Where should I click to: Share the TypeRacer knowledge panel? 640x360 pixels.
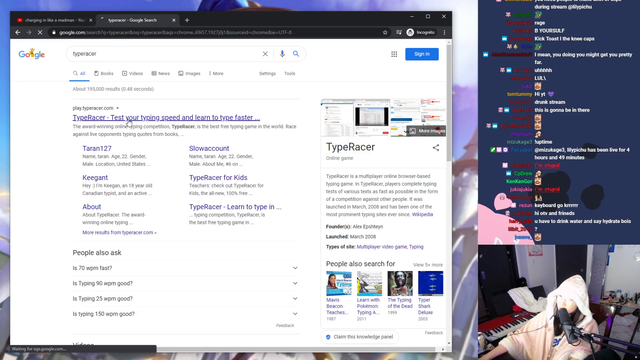tap(436, 148)
